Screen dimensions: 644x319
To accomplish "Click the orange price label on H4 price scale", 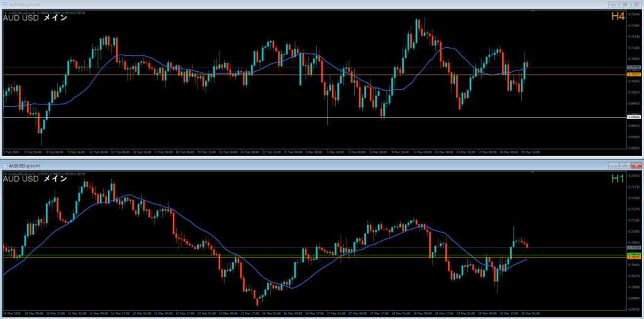I will 634,74.
